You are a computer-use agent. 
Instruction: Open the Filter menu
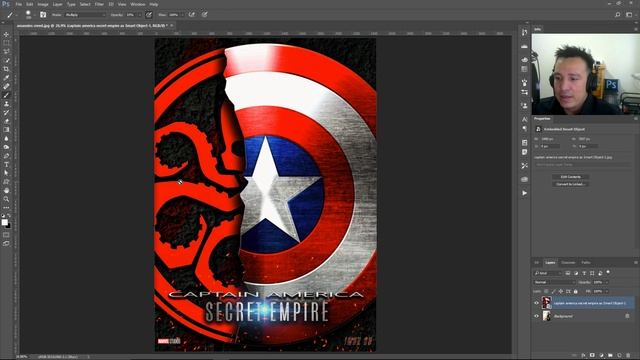click(x=99, y=4)
